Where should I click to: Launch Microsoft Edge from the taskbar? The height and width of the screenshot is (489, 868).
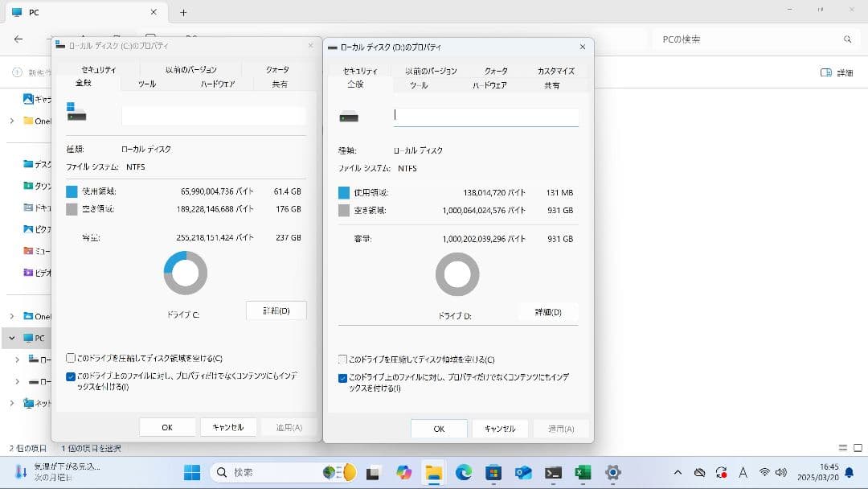pos(465,473)
